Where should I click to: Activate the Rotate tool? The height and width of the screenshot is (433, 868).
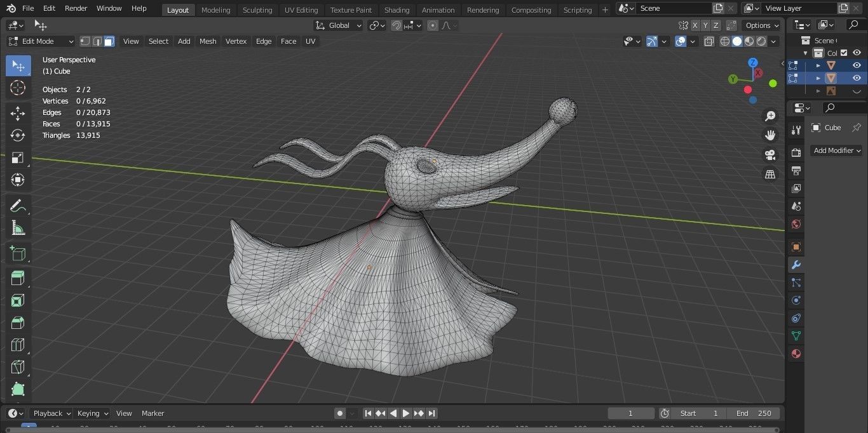click(x=18, y=135)
